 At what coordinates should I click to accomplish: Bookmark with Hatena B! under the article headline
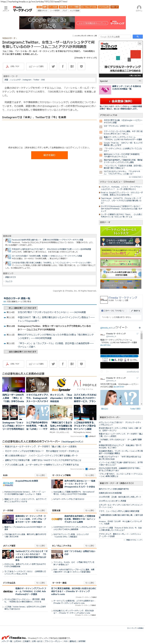pos(72,66)
